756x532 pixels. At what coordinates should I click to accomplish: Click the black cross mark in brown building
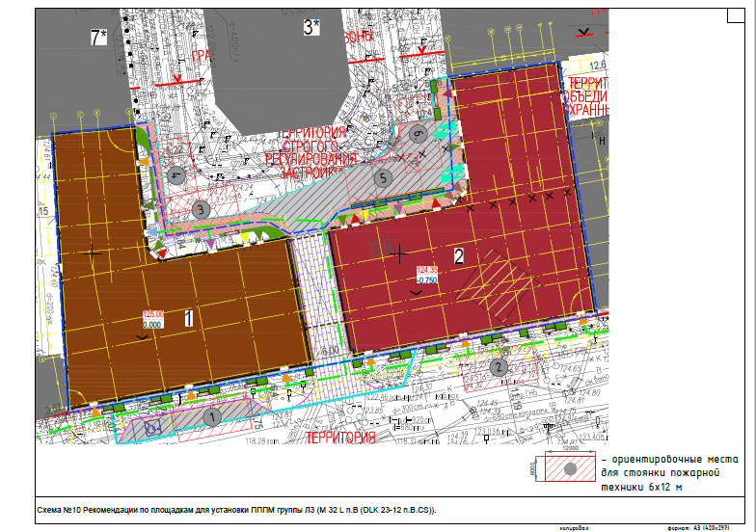coord(93,253)
